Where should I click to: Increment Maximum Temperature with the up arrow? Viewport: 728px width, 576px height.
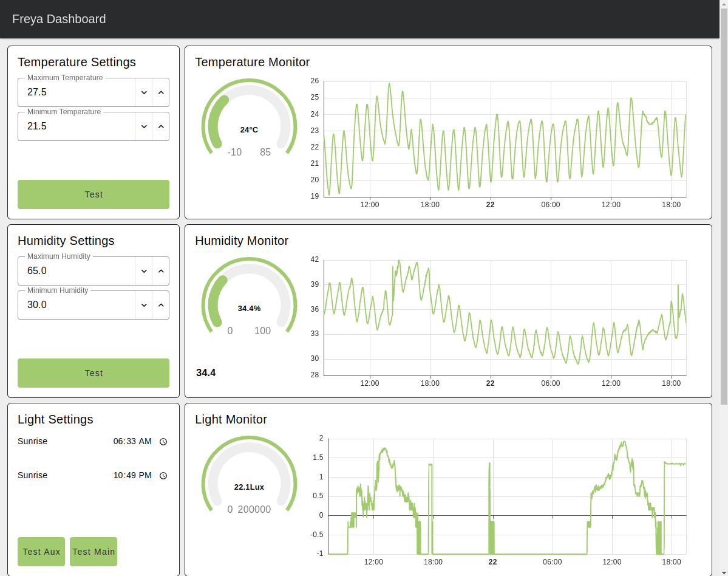[x=161, y=92]
